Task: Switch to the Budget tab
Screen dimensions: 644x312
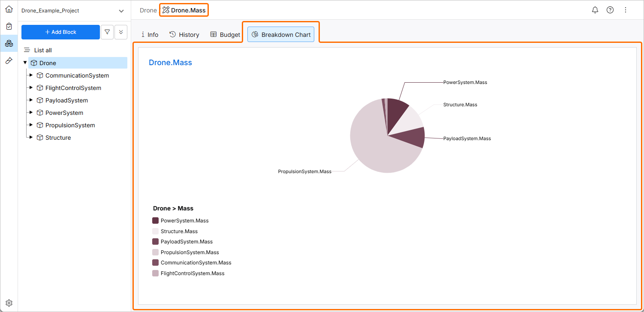Action: (225, 34)
